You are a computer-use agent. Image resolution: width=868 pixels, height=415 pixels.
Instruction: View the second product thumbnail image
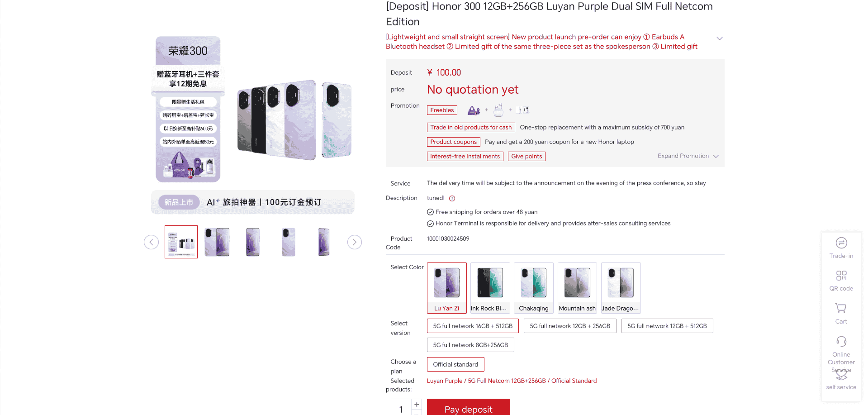click(x=217, y=242)
